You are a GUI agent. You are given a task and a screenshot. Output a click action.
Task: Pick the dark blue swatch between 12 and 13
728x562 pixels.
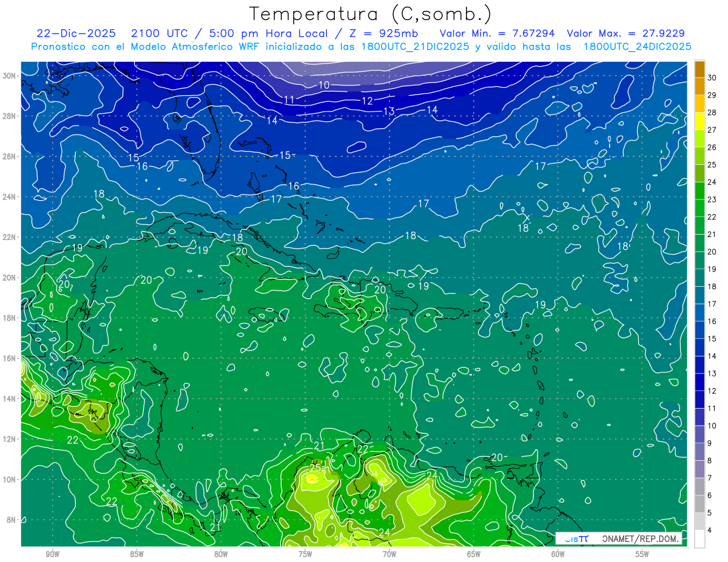[699, 382]
